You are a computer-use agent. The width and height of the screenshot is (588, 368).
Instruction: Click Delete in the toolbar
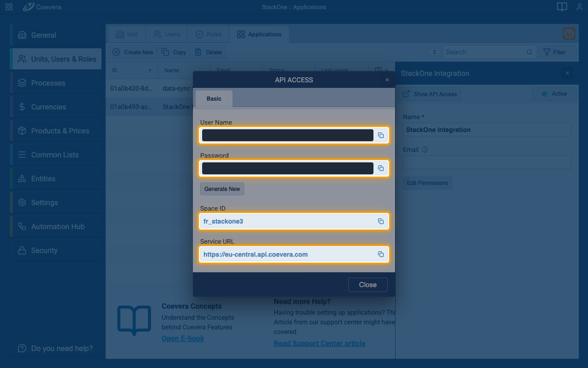[208, 52]
